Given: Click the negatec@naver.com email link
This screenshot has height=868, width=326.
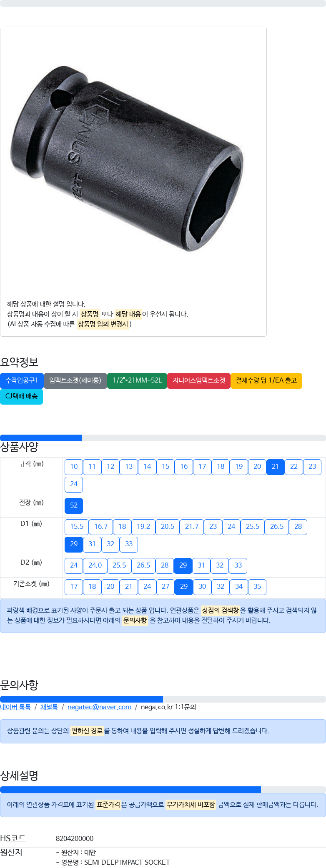Looking at the screenshot, I should click(x=99, y=707).
